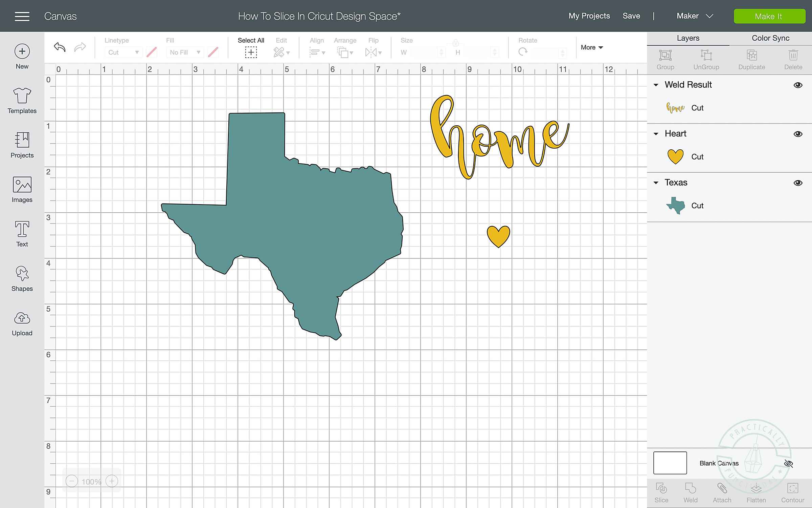
Task: Click Save
Action: 631,16
